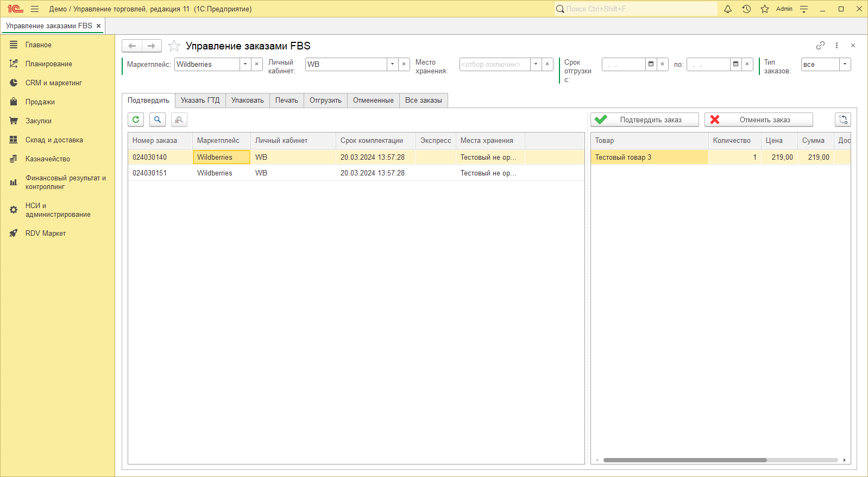This screenshot has height=477, width=868.
Task: Click Подтвердить заказ button
Action: click(645, 120)
